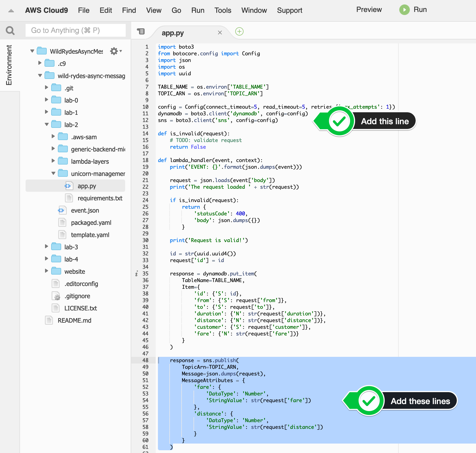Click the .editorconfig file icon
The height and width of the screenshot is (453, 476).
point(56,284)
